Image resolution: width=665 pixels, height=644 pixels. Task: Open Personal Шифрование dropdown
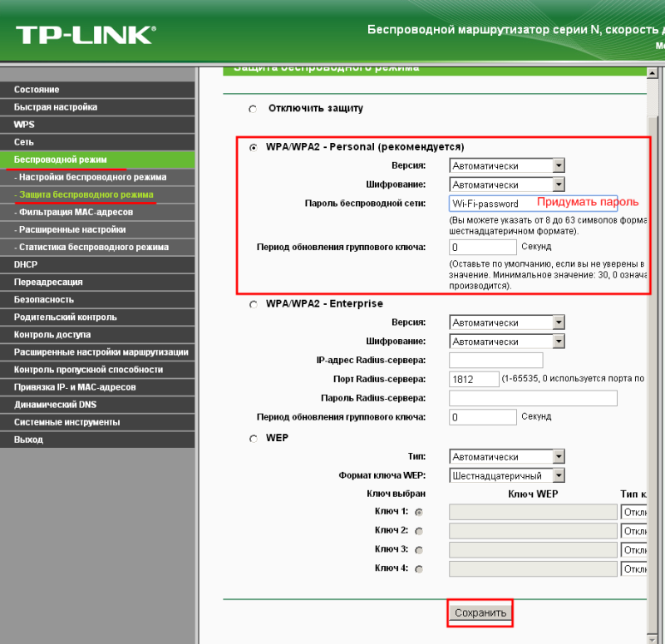507,184
